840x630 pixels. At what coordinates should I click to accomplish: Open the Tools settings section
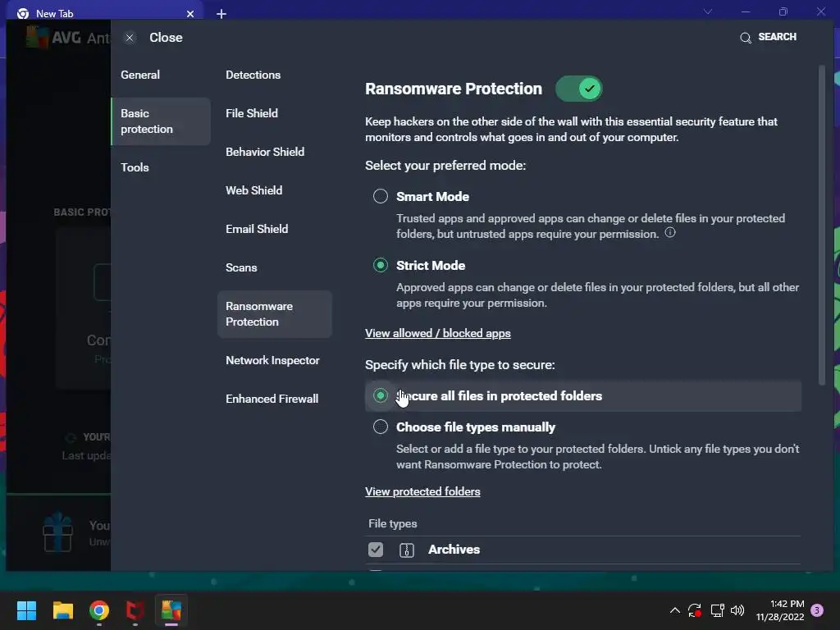tap(135, 167)
